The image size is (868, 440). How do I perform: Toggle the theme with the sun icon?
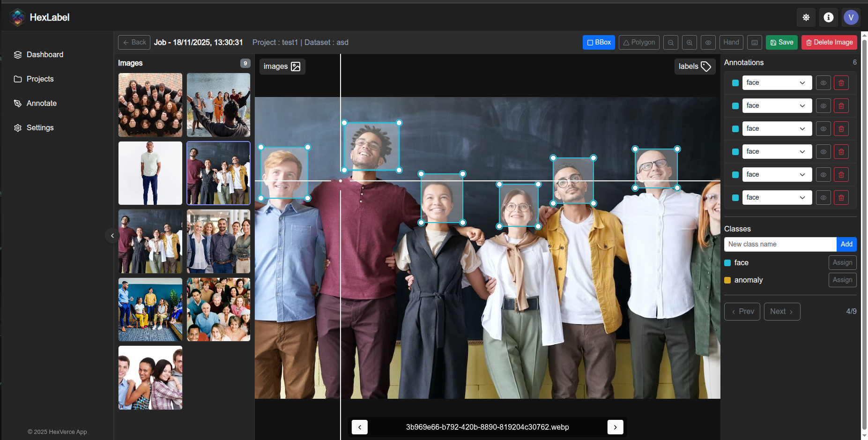(806, 17)
